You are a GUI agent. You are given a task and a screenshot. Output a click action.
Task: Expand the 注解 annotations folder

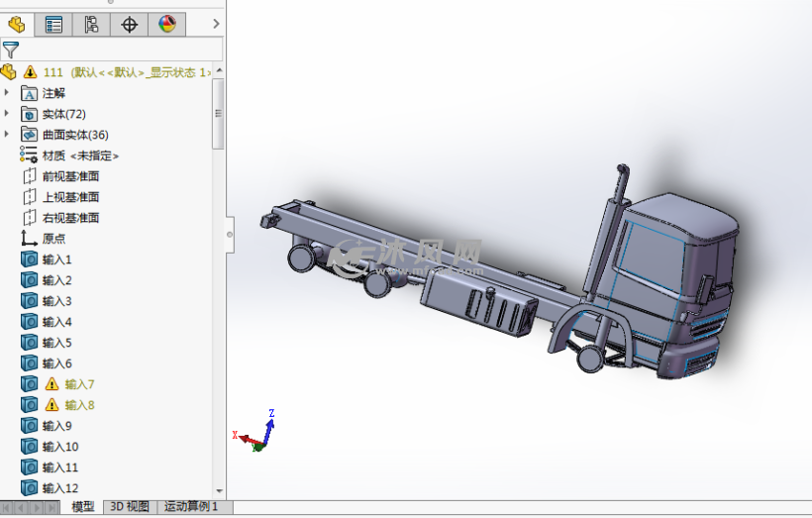click(7, 93)
